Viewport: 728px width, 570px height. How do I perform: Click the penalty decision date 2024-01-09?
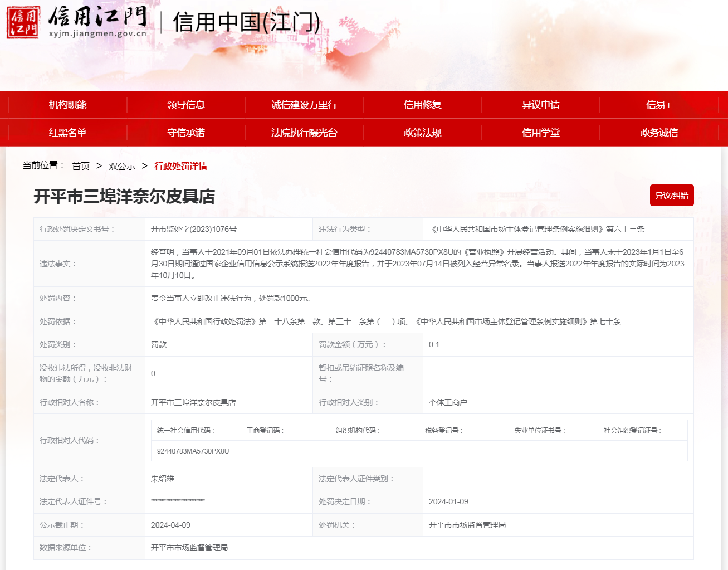(448, 501)
